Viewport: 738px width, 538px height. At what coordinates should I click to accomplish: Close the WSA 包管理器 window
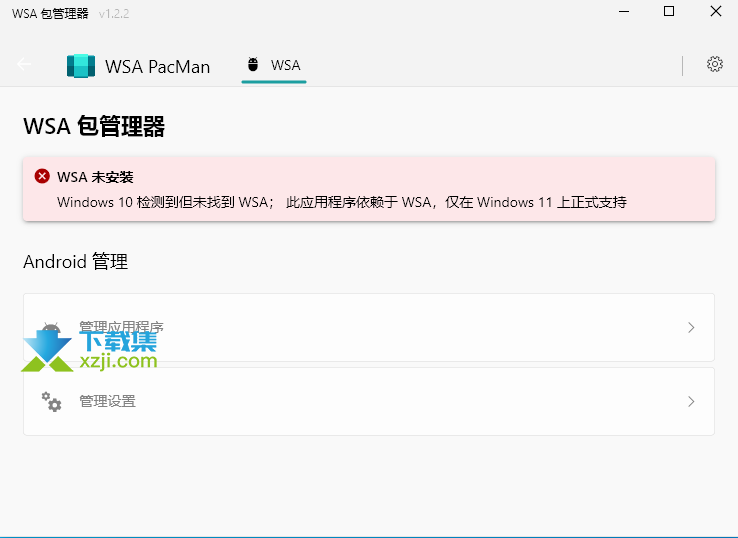click(715, 12)
